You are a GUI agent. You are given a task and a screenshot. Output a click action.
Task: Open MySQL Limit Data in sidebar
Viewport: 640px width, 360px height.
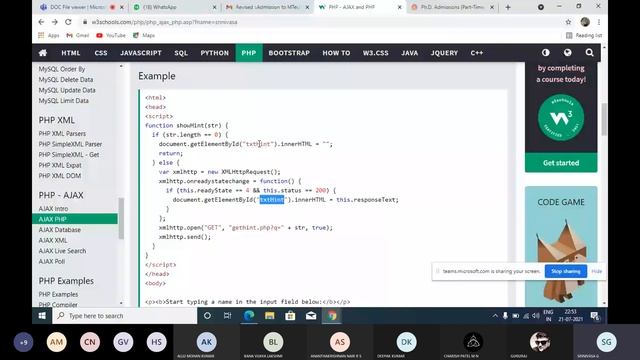point(63,101)
